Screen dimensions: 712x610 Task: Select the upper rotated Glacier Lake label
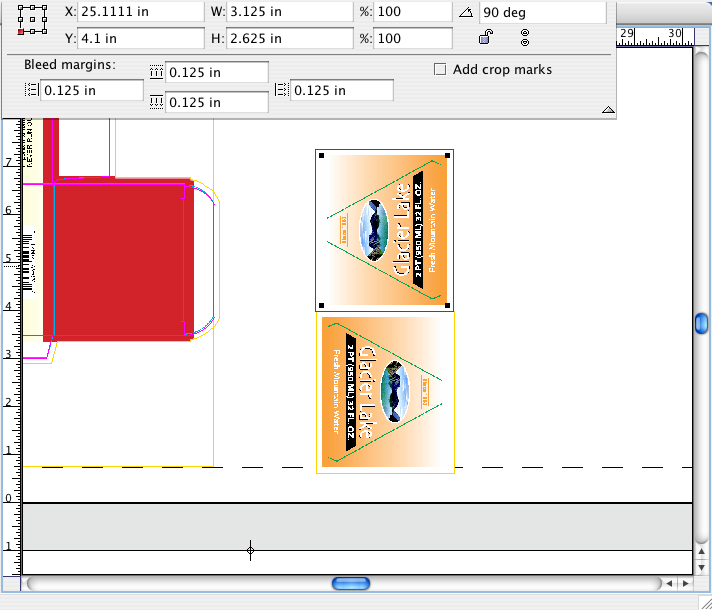(x=385, y=230)
